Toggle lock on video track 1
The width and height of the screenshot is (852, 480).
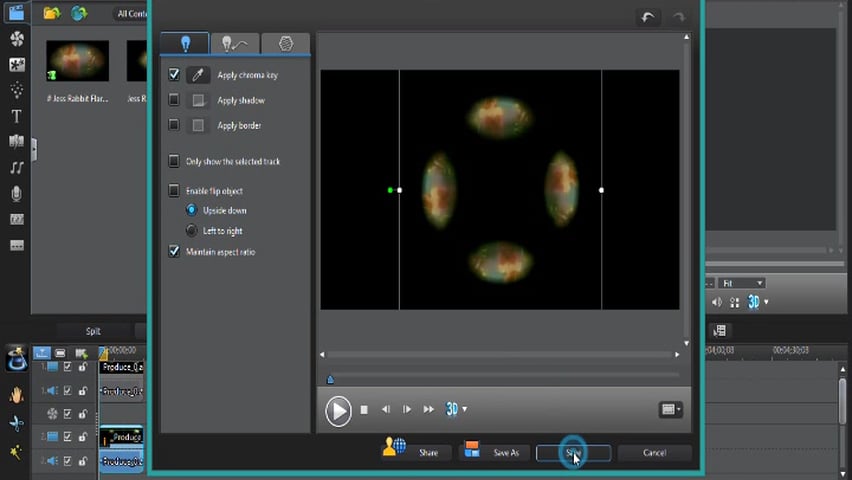pos(83,367)
